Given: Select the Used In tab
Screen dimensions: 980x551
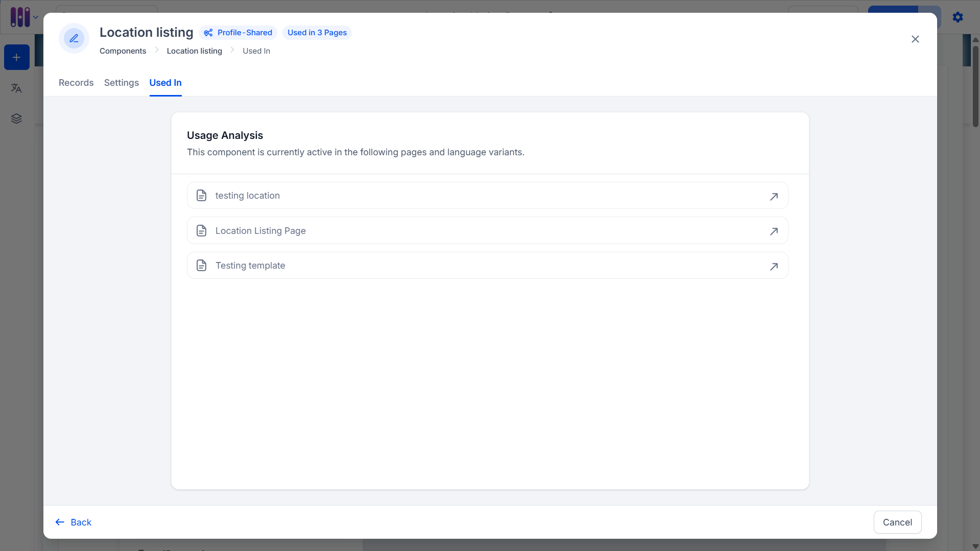Looking at the screenshot, I should (165, 83).
